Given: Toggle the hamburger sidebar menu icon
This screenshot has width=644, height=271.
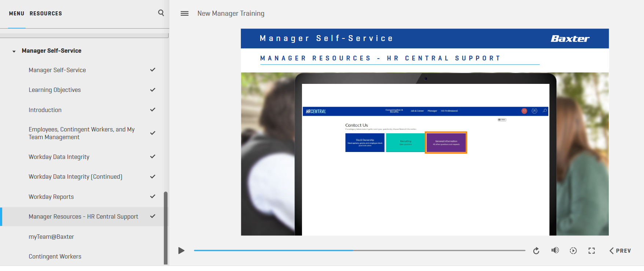Looking at the screenshot, I should [x=185, y=14].
